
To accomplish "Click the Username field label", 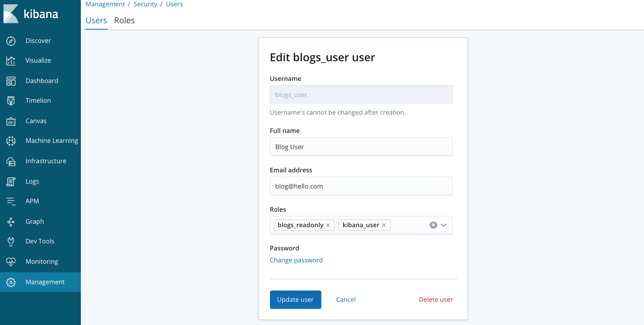I will [x=285, y=79].
